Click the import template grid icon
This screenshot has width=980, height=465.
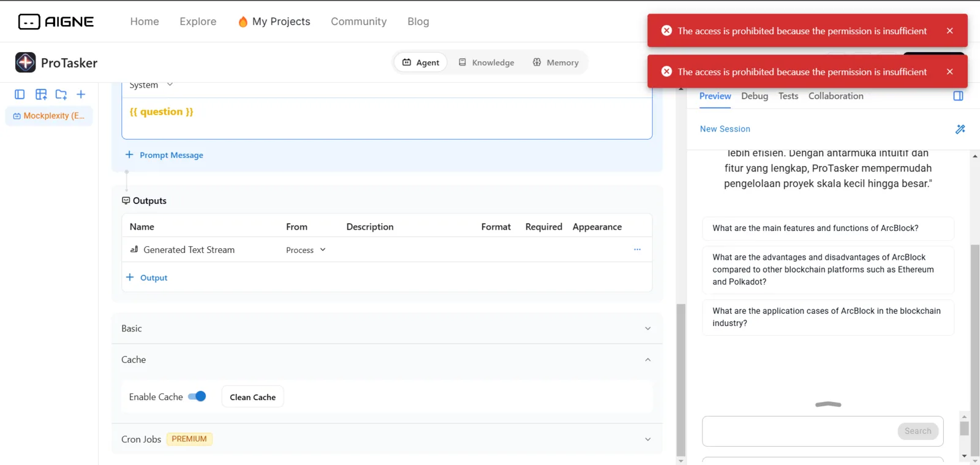(41, 94)
